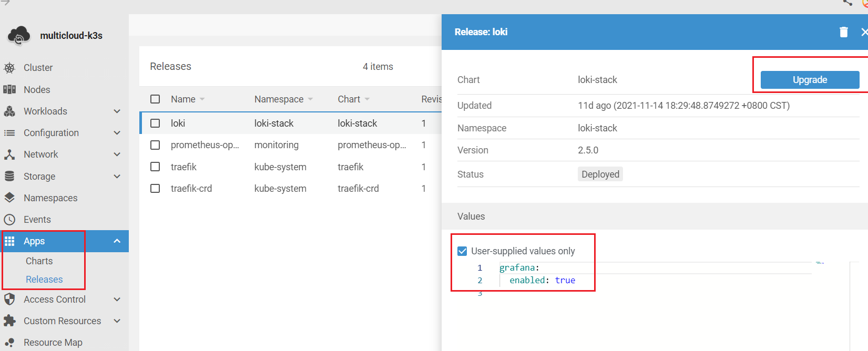
Task: Click the Cluster helm wheel icon
Action: [x=9, y=68]
